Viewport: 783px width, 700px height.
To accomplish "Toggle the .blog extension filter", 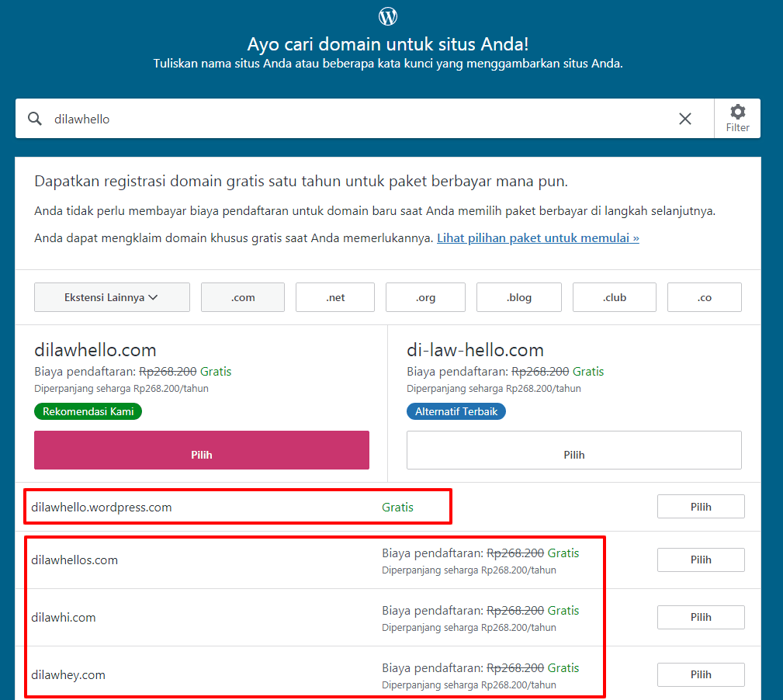I will tap(519, 297).
